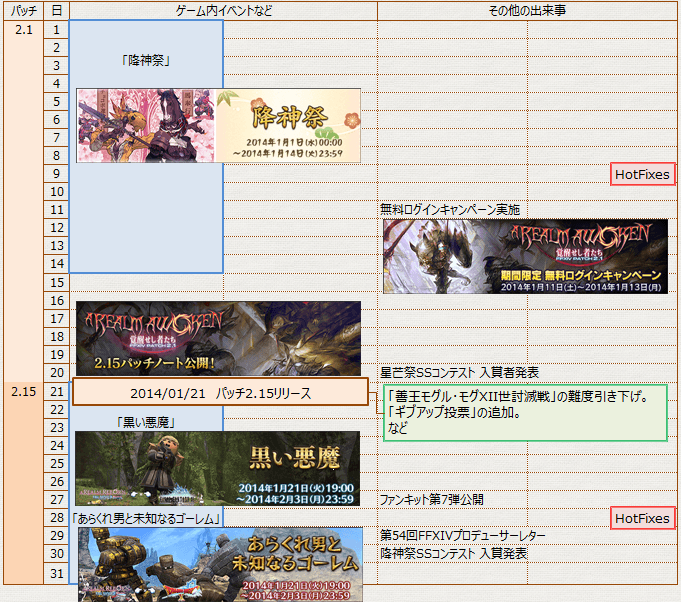Open the 無料ログインキャンペーン banner image
Viewport: 681px width, 602px height.
click(526, 256)
